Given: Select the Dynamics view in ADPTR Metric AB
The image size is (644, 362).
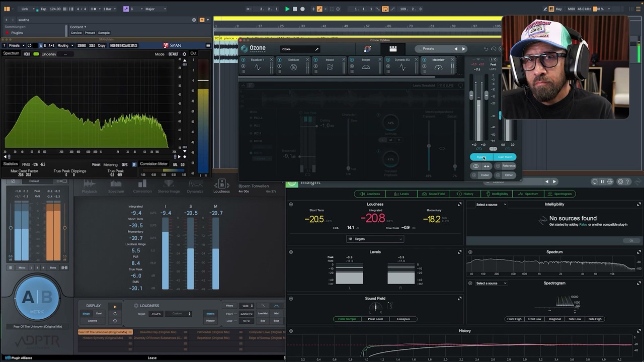Looking at the screenshot, I should [x=195, y=186].
